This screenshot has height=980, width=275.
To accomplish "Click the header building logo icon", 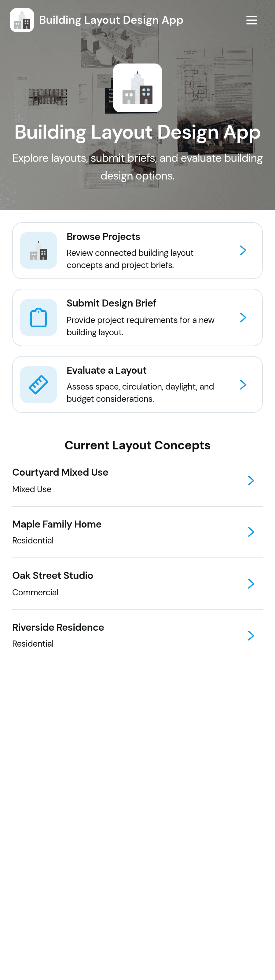I will click(22, 20).
